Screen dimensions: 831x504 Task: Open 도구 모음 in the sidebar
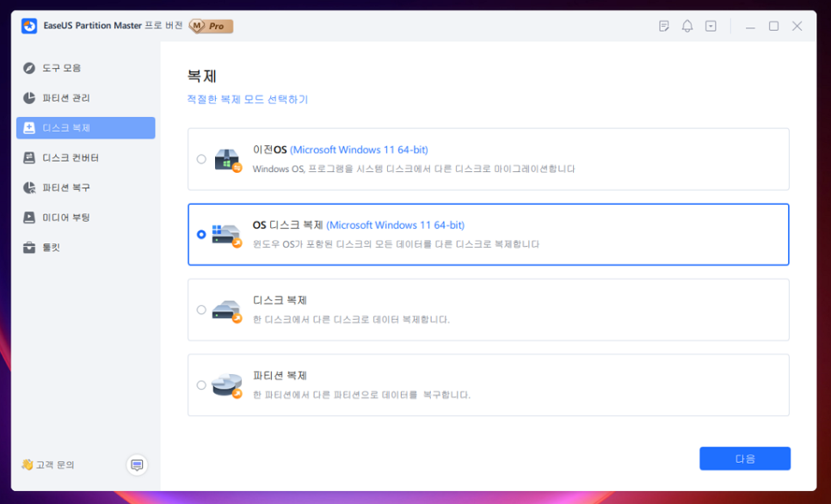[86, 68]
